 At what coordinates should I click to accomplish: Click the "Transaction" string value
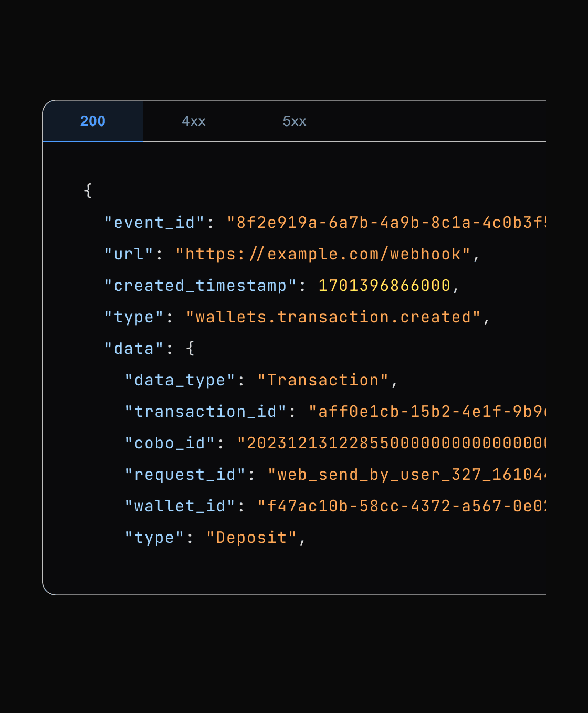(x=323, y=380)
